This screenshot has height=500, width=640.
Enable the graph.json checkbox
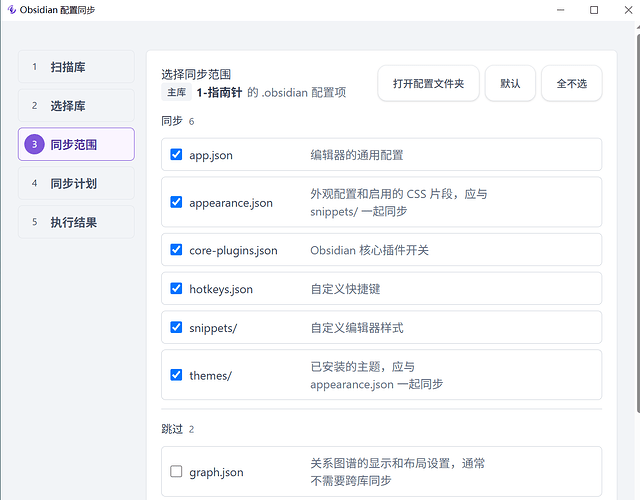coord(176,471)
